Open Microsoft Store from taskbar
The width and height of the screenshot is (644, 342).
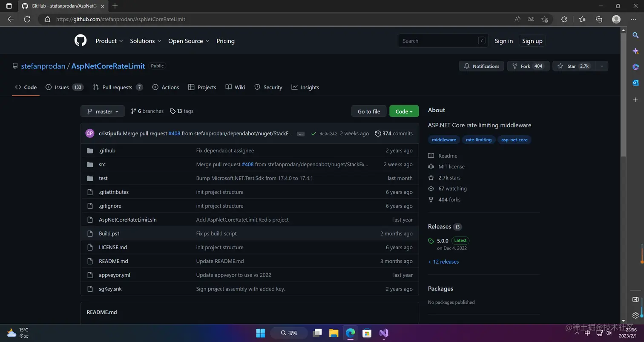point(367,333)
